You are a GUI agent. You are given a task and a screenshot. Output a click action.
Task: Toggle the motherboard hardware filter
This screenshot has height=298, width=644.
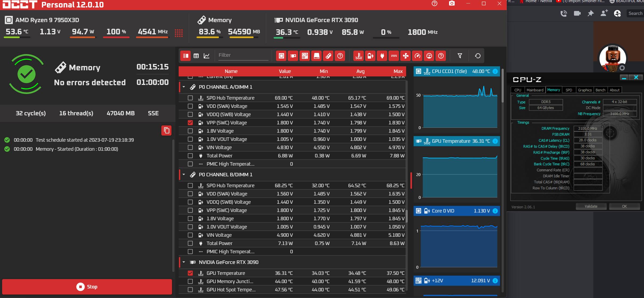point(305,56)
